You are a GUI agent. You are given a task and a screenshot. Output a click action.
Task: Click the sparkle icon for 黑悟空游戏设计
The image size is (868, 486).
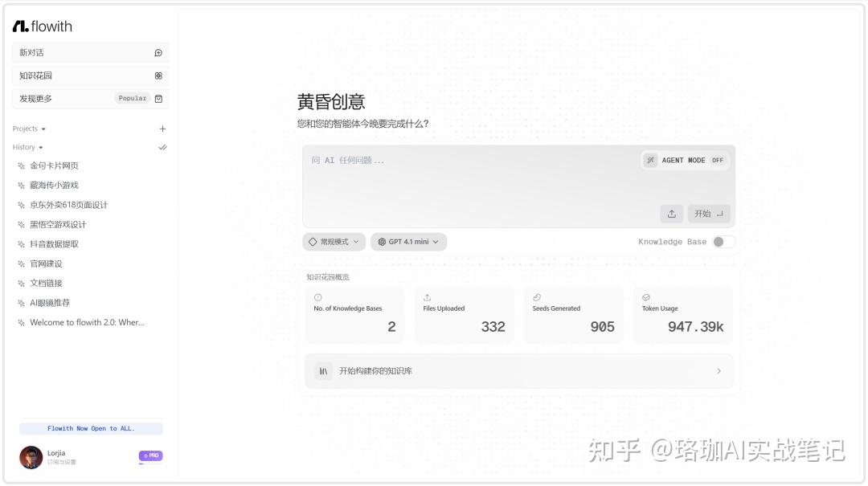pos(21,225)
